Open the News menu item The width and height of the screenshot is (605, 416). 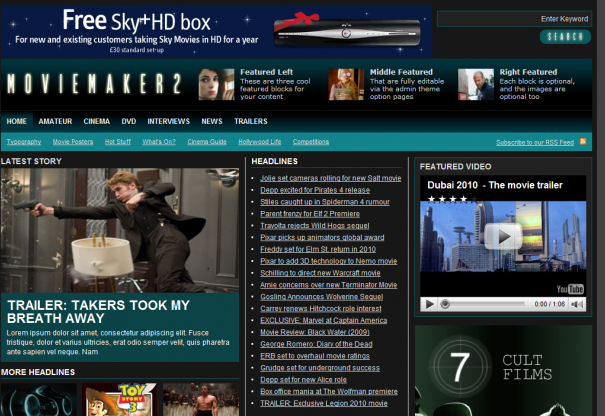pos(212,121)
